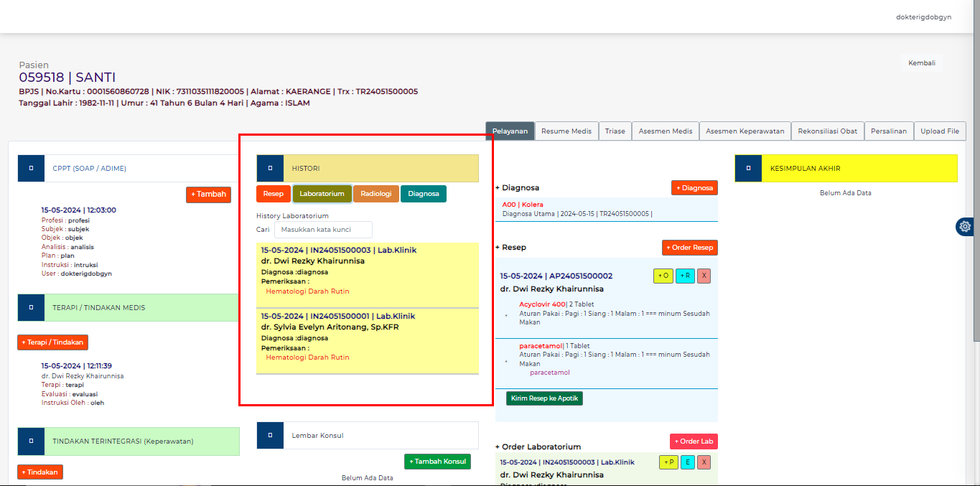This screenshot has width=980, height=486.
Task: Toggle the Radiologi history filter
Action: click(x=375, y=193)
